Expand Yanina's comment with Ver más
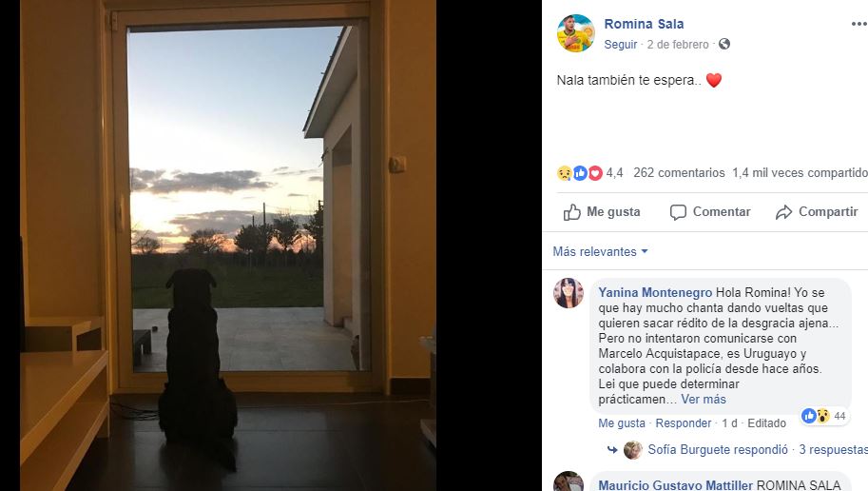Image resolution: width=868 pixels, height=491 pixels. [703, 399]
